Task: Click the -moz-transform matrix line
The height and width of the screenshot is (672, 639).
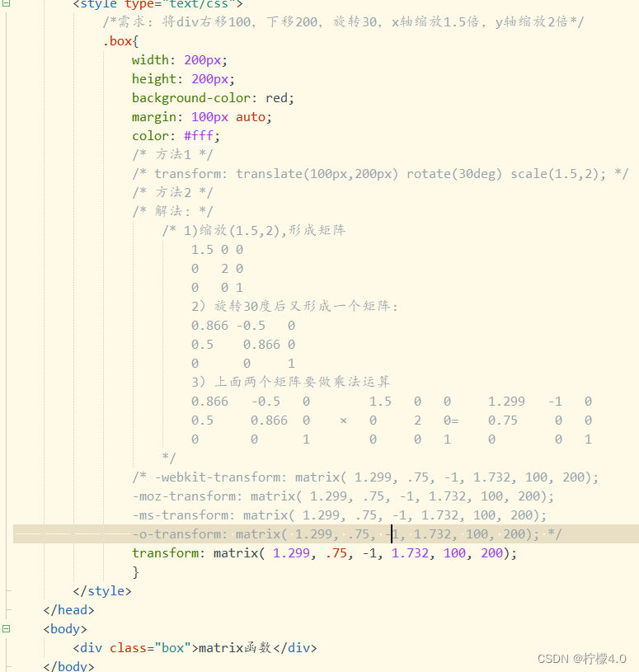Action: [x=343, y=496]
